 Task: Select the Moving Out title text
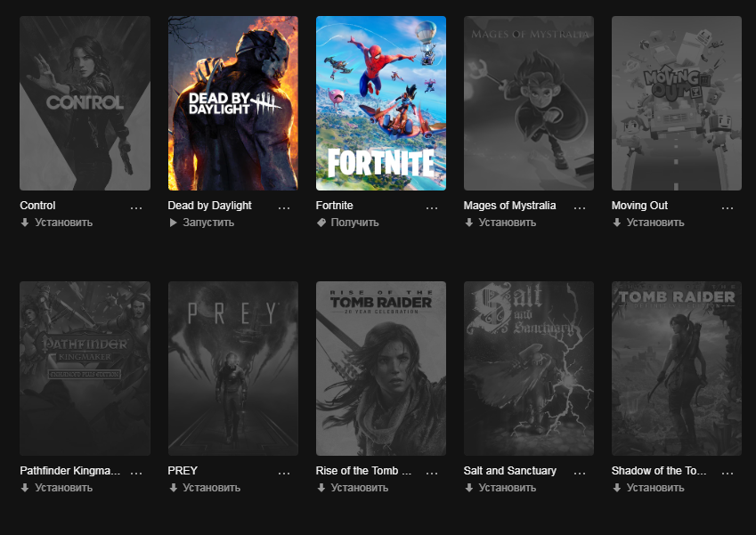pyautogui.click(x=639, y=206)
